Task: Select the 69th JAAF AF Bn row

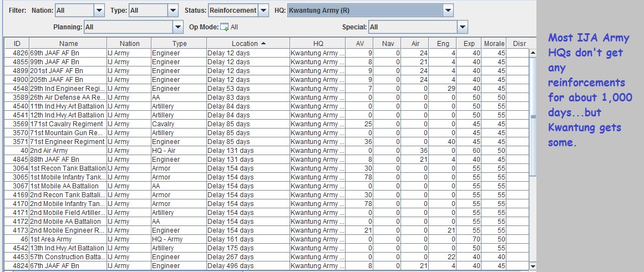Action: 266,53
